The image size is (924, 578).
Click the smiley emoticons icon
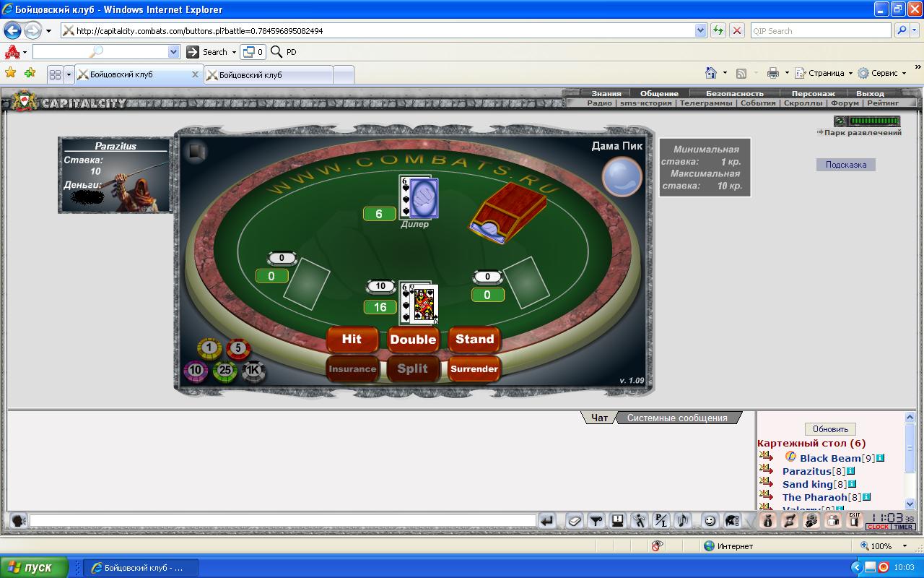tap(710, 520)
